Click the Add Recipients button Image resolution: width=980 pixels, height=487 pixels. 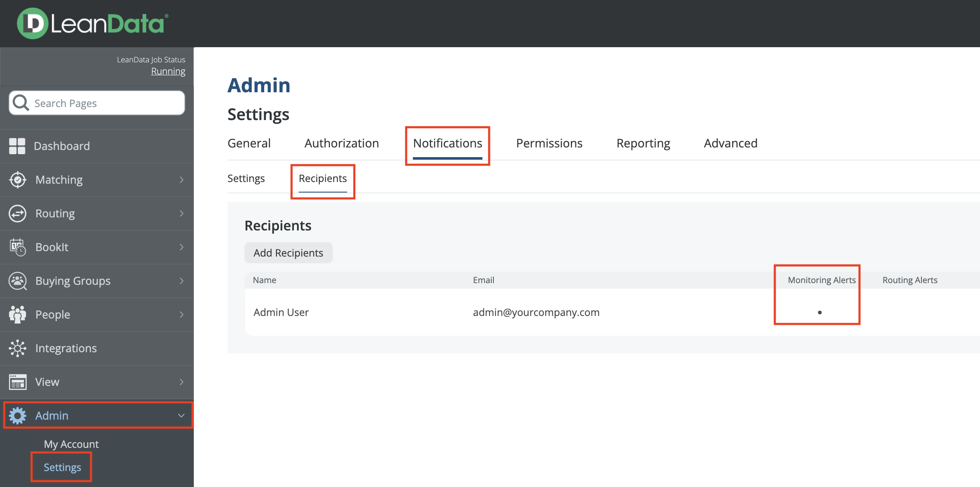coord(288,253)
